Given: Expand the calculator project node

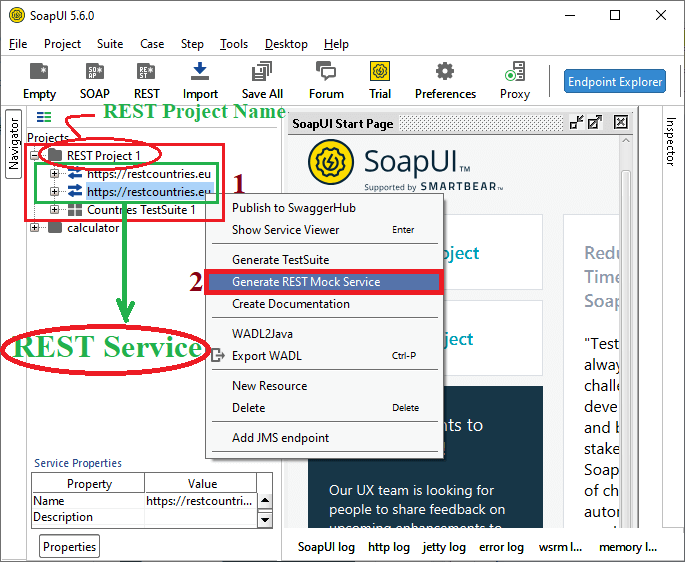Looking at the screenshot, I should click(35, 228).
